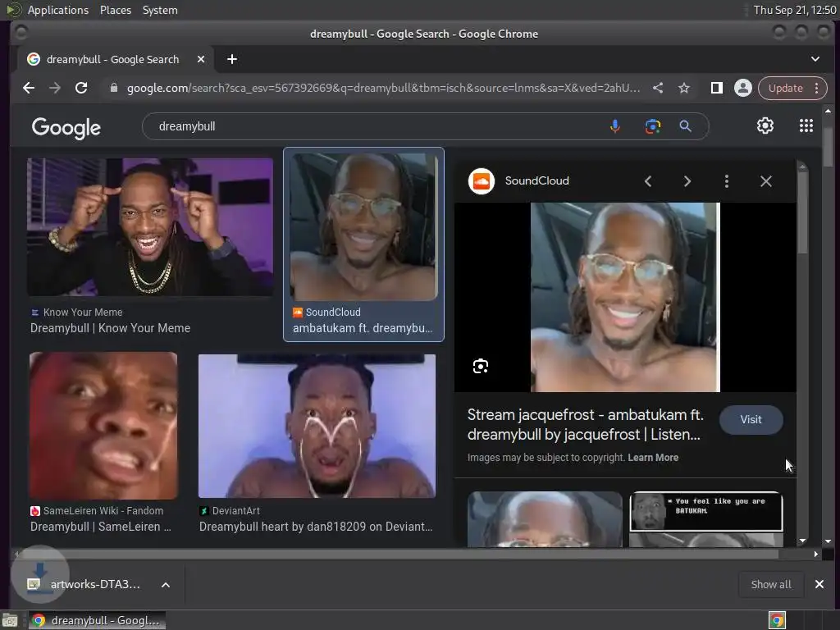840x630 pixels.
Task: Open the side panel icon
Action: pyautogui.click(x=716, y=88)
